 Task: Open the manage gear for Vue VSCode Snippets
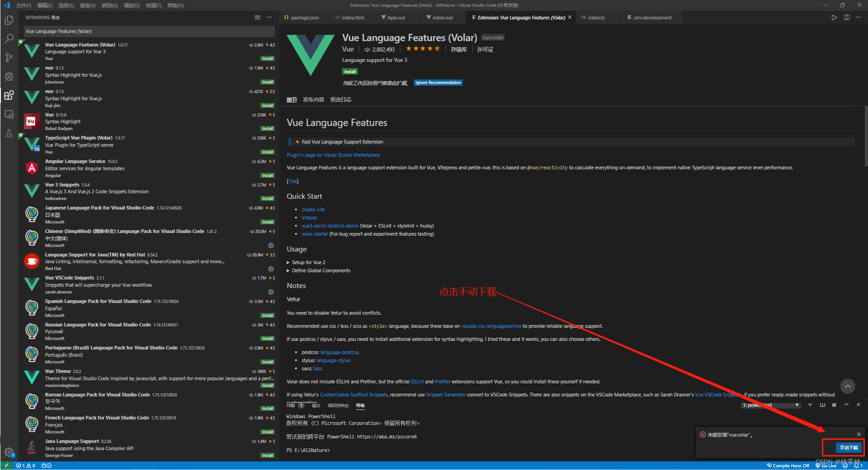point(271,292)
